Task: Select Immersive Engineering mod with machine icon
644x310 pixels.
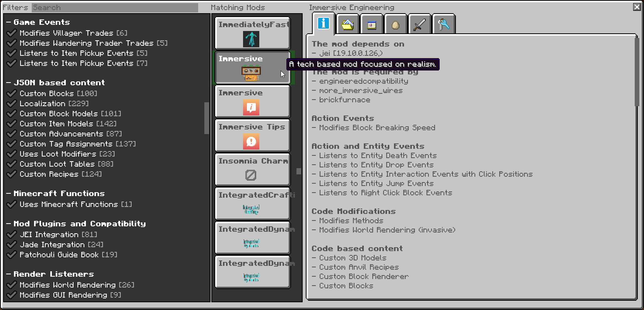Action: 252,67
